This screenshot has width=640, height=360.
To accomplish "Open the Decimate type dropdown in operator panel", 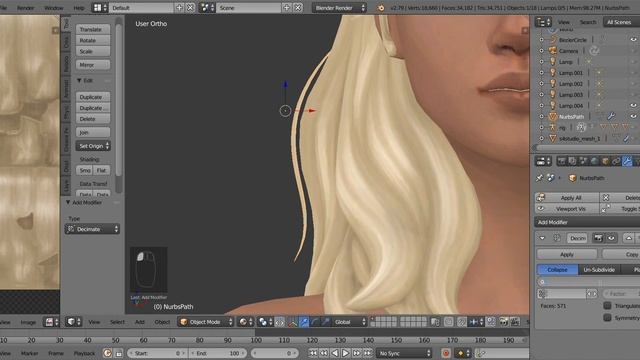I will [92, 229].
